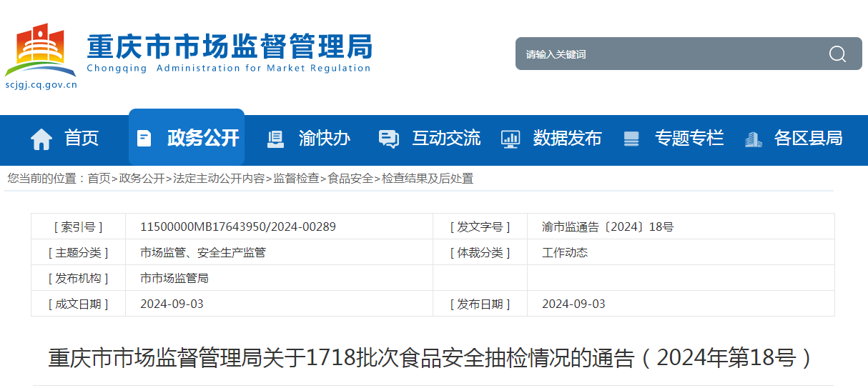
Task: Follow the 检查结果及后处置 breadcrumb link
Action: click(428, 179)
